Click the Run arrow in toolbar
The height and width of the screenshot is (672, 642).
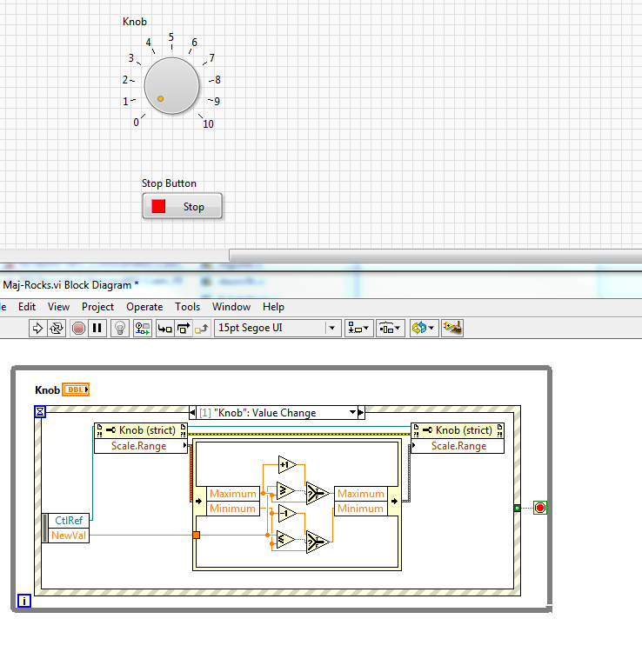[x=37, y=328]
